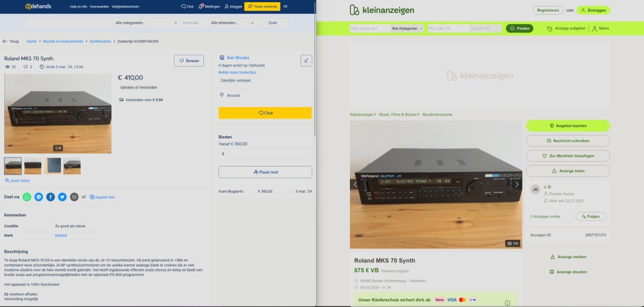The image size is (644, 307).
Task: Share listing via email icon
Action: (74, 197)
